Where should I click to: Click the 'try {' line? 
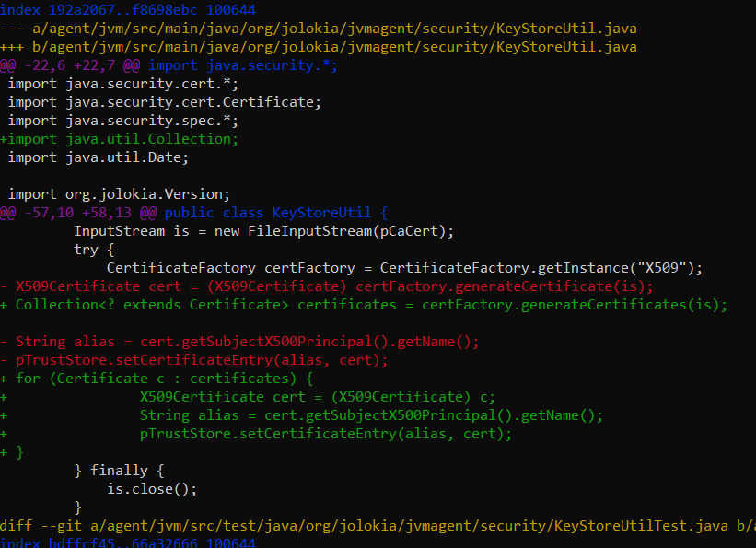pos(94,250)
